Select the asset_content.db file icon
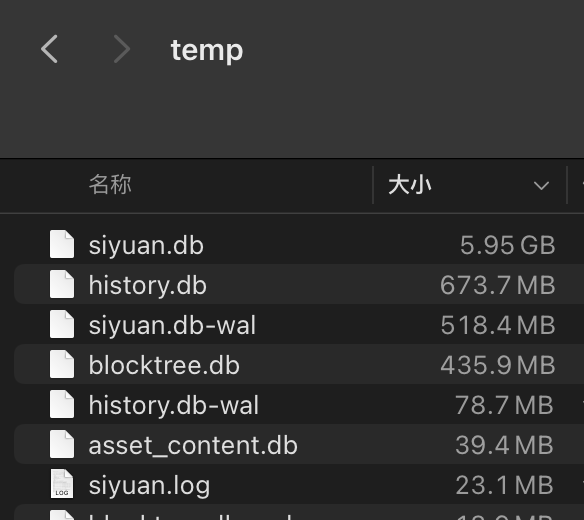584x520 pixels. click(x=62, y=444)
